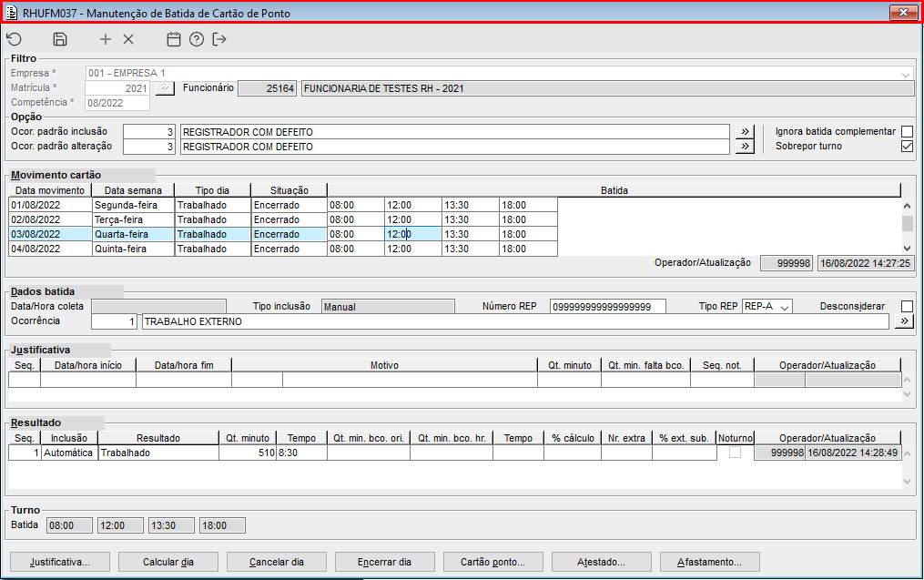Click the Batida column header
Screen dimensions: 924x580
click(614, 190)
